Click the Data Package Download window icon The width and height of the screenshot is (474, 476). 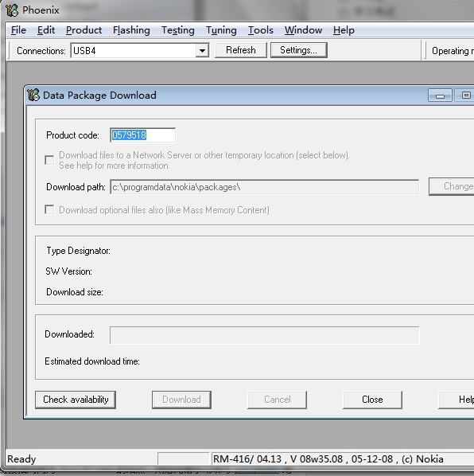coord(33,95)
